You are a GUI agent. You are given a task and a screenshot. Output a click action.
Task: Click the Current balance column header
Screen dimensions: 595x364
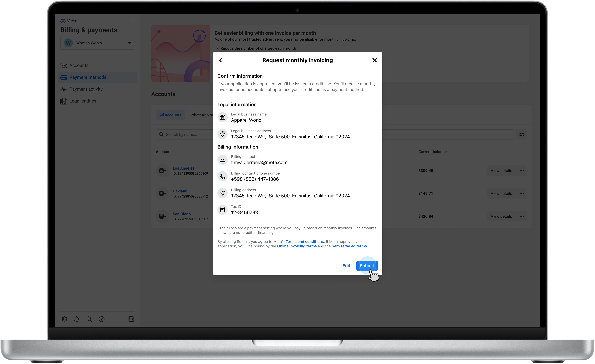click(432, 152)
